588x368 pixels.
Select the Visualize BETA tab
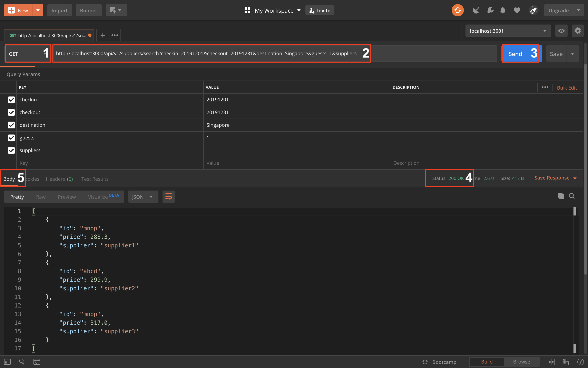[103, 197]
